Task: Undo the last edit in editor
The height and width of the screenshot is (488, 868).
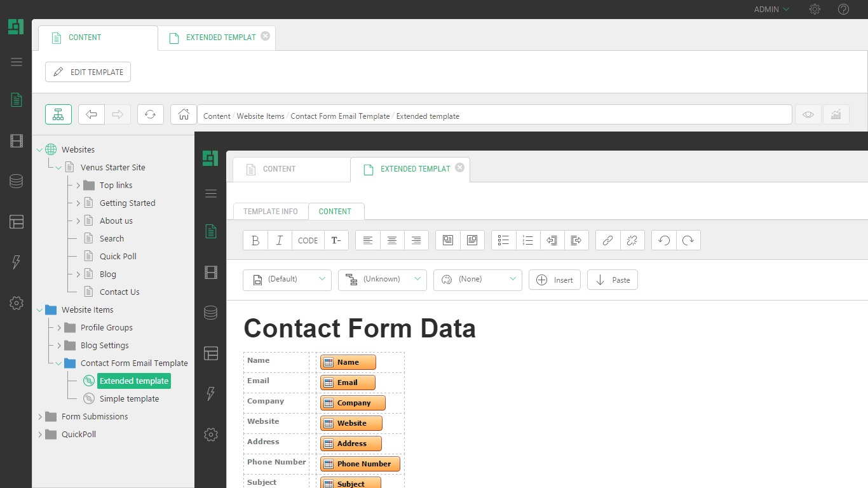Action: (664, 240)
